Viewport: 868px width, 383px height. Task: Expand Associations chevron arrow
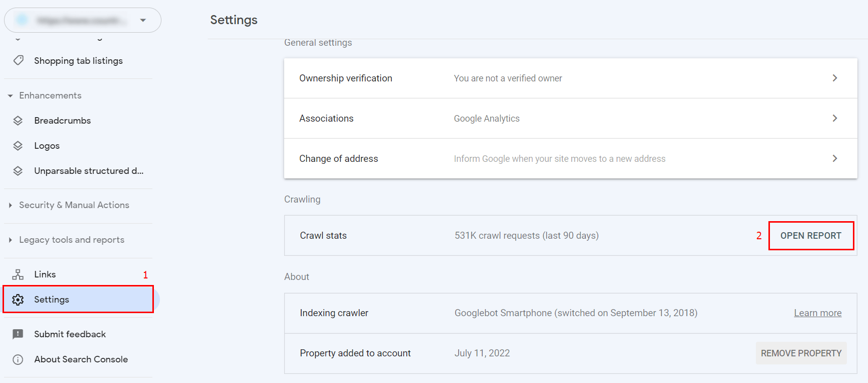835,118
